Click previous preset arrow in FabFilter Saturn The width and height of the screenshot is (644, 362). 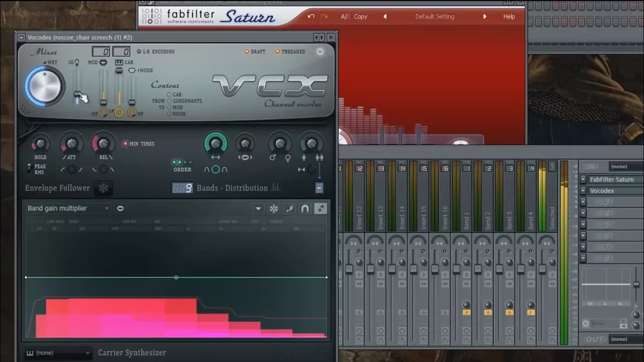pos(385,16)
